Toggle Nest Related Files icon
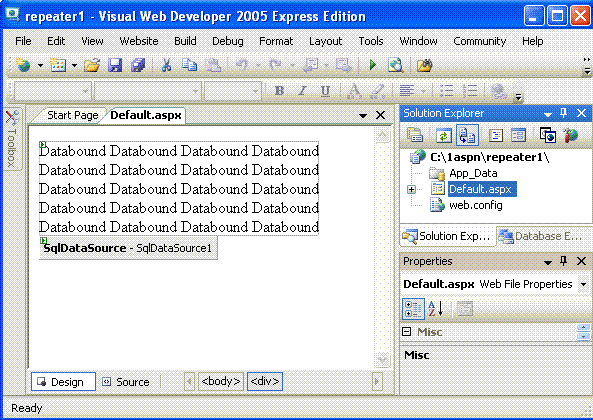Viewport: 593px width, 420px height. point(467,135)
